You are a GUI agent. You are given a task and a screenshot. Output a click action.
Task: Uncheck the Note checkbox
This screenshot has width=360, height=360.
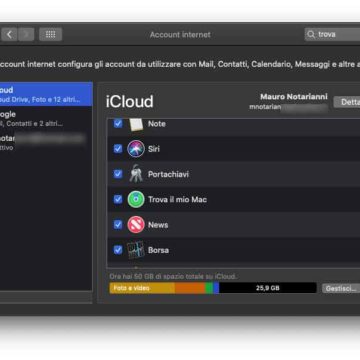pos(118,124)
